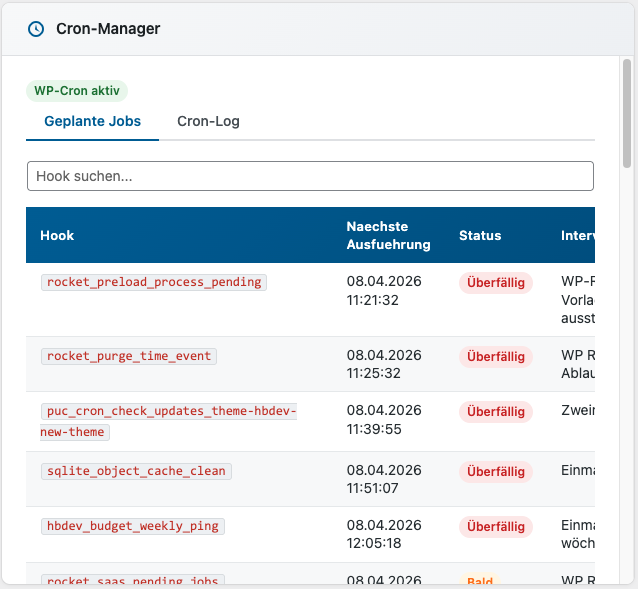Switch to the Cron-Log tab
638x589 pixels.
tap(208, 121)
